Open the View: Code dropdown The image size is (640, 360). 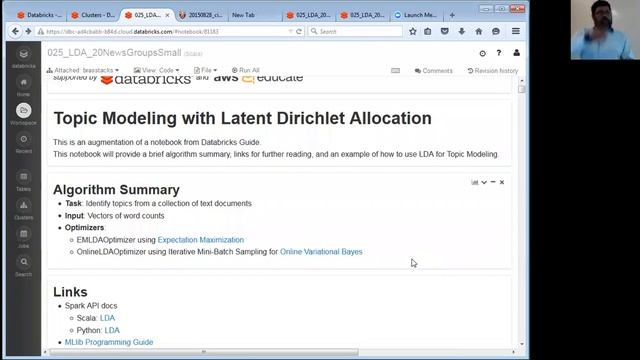(156, 70)
